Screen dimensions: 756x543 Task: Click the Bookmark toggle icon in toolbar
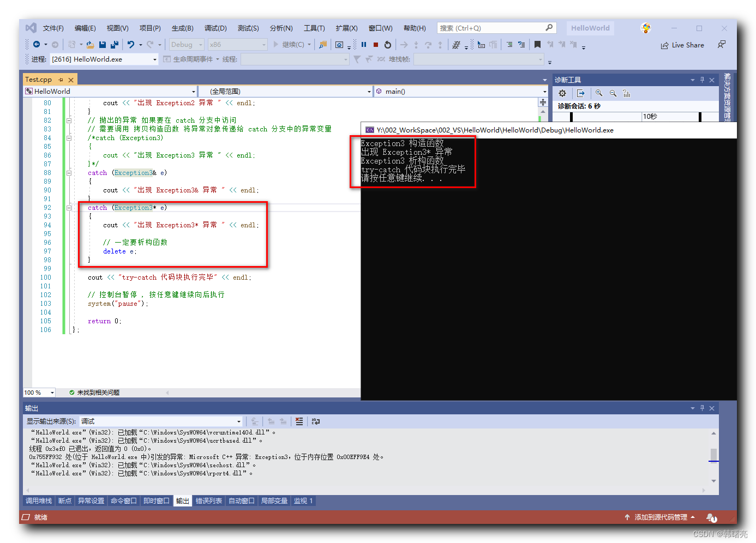tap(538, 45)
